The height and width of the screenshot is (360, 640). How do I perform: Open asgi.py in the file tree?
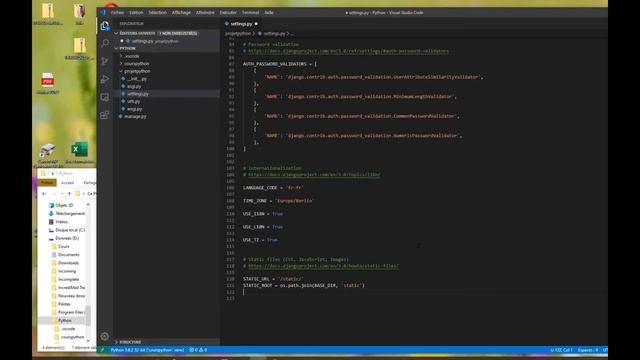pos(134,86)
